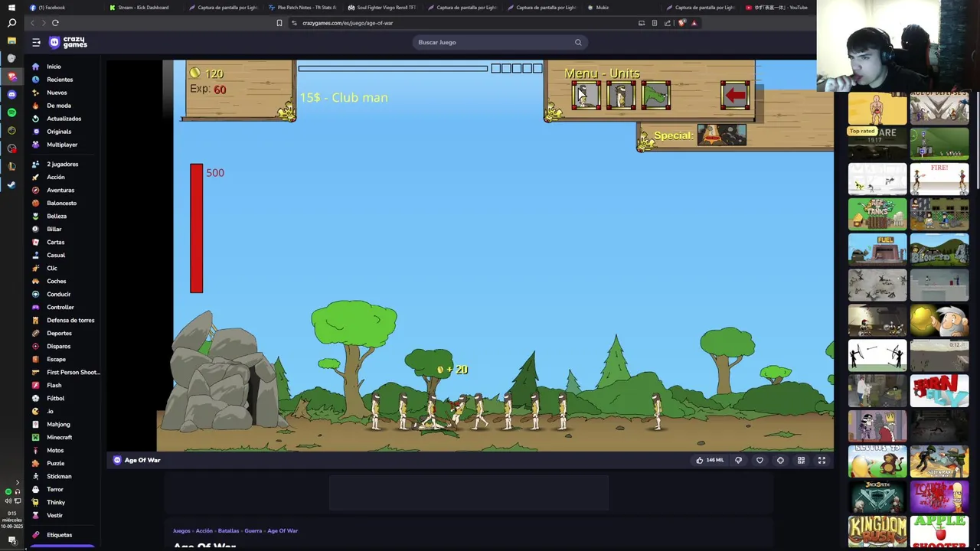980x551 pixels.
Task: Open Spotify in the taskbar
Action: (11, 112)
